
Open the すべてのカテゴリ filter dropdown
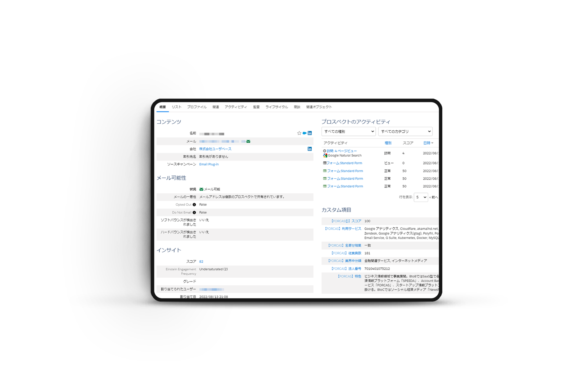pyautogui.click(x=405, y=131)
